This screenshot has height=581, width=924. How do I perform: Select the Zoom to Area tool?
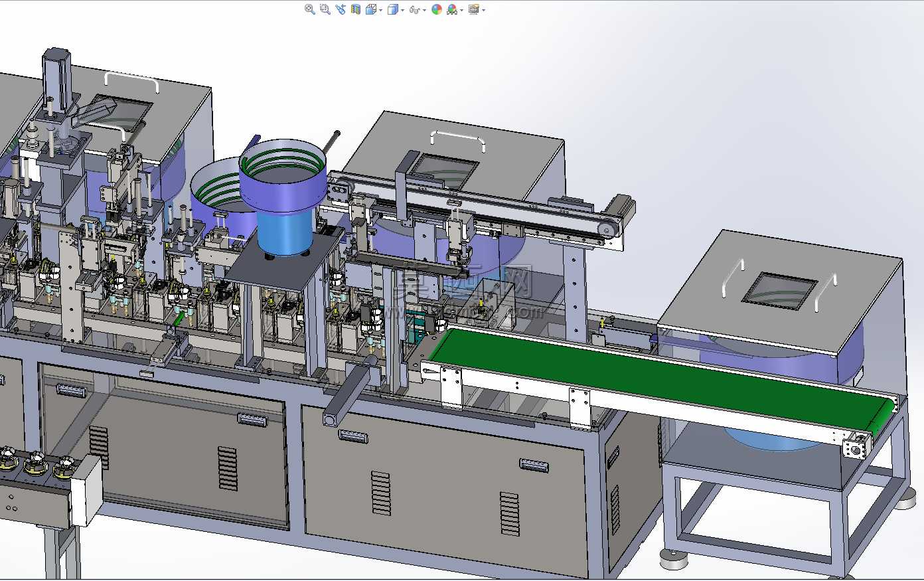click(325, 9)
